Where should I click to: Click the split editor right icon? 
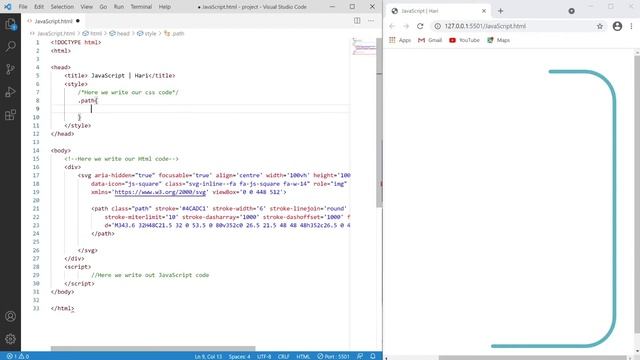coord(357,21)
